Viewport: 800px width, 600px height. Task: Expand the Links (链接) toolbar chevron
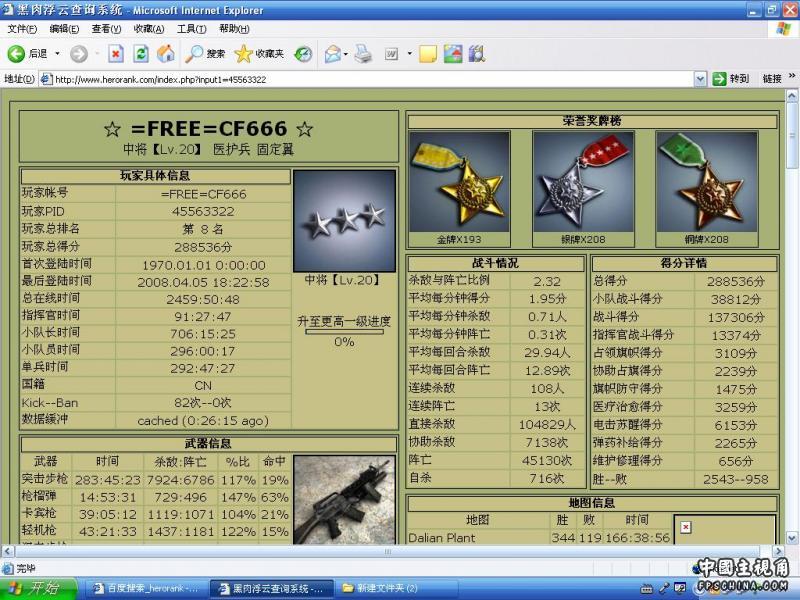(792, 76)
